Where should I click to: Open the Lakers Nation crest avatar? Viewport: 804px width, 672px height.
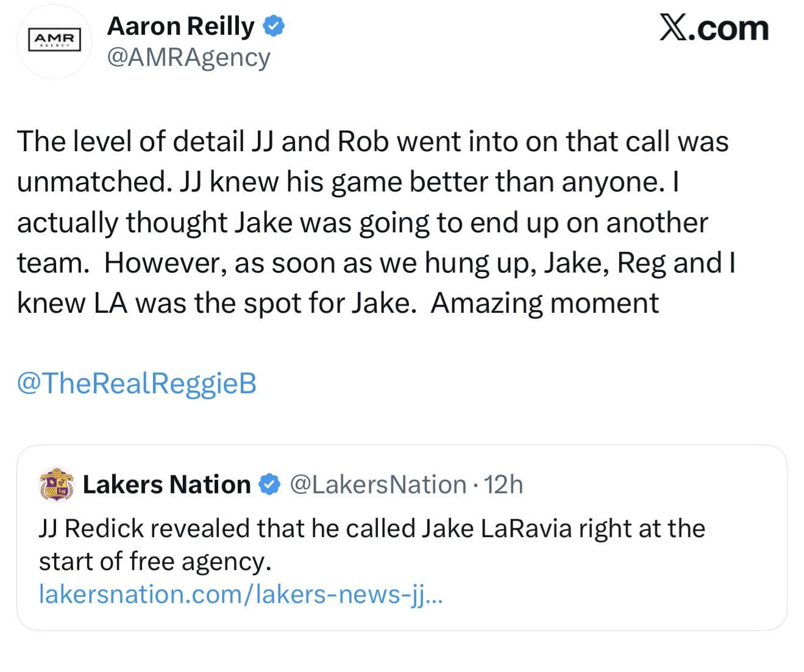pos(56,485)
